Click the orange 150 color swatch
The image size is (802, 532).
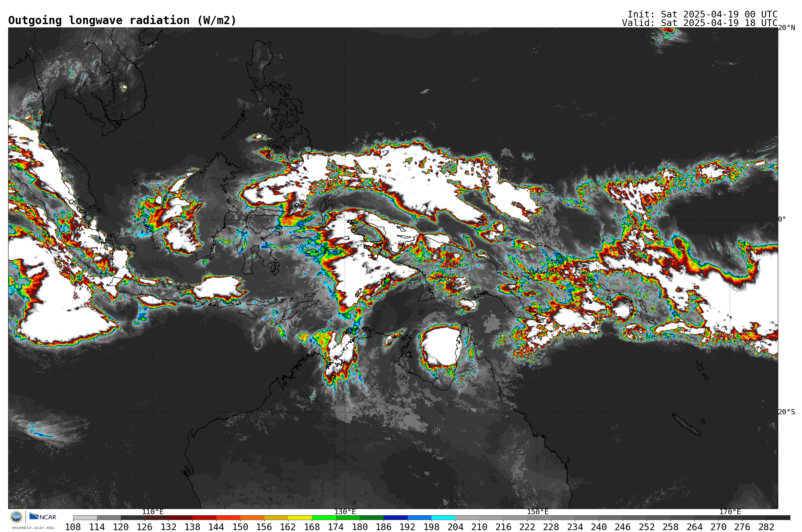pyautogui.click(x=252, y=518)
